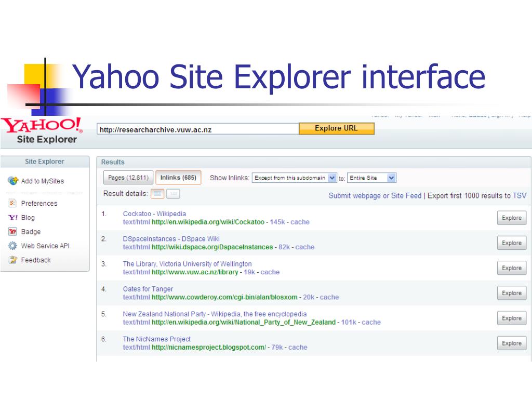Viewport: 532px width, 399px height.
Task: Click the Web Service API gear icon
Action: 12,246
